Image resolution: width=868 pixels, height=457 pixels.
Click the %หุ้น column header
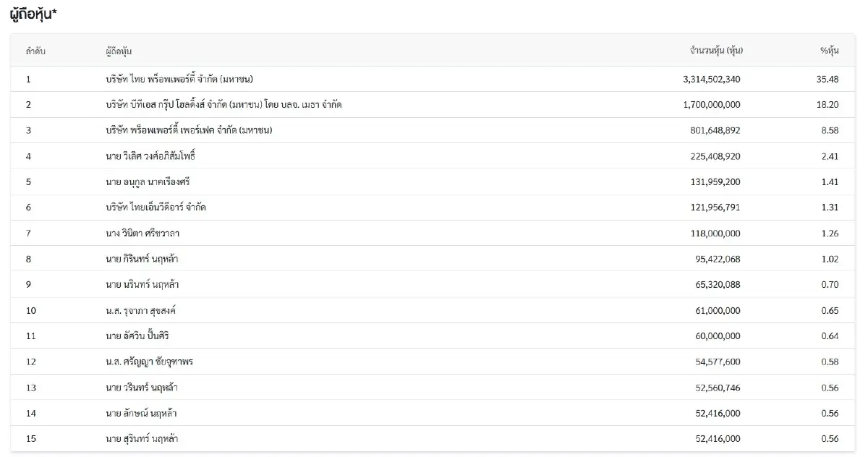(x=829, y=51)
